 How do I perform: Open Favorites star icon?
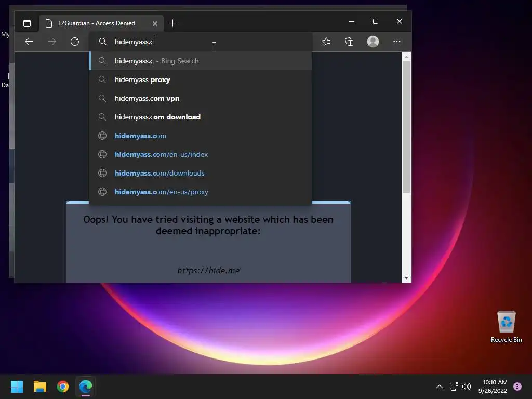coord(326,42)
